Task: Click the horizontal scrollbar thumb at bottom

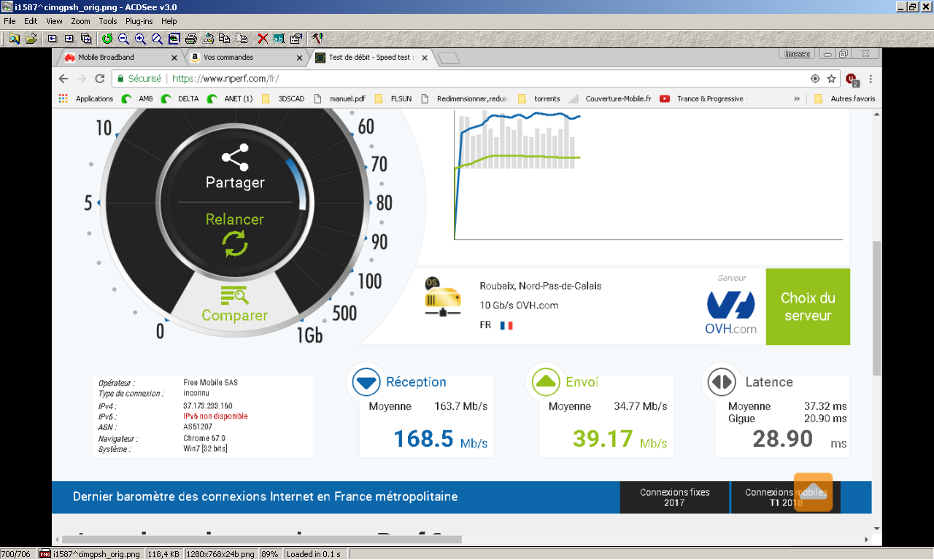Action: pyautogui.click(x=262, y=540)
